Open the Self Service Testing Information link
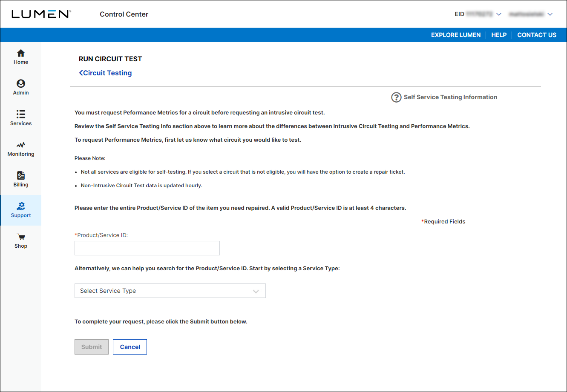The image size is (567, 392). (x=450, y=97)
